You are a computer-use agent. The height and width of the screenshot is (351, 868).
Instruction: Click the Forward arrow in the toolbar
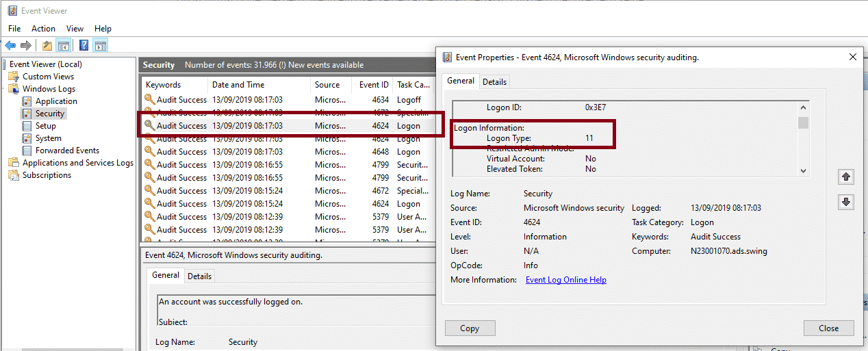pos(26,46)
